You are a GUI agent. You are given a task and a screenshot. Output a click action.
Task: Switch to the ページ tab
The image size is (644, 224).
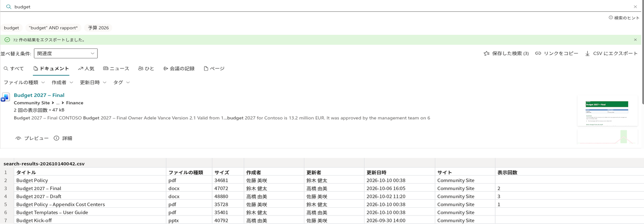tap(214, 69)
